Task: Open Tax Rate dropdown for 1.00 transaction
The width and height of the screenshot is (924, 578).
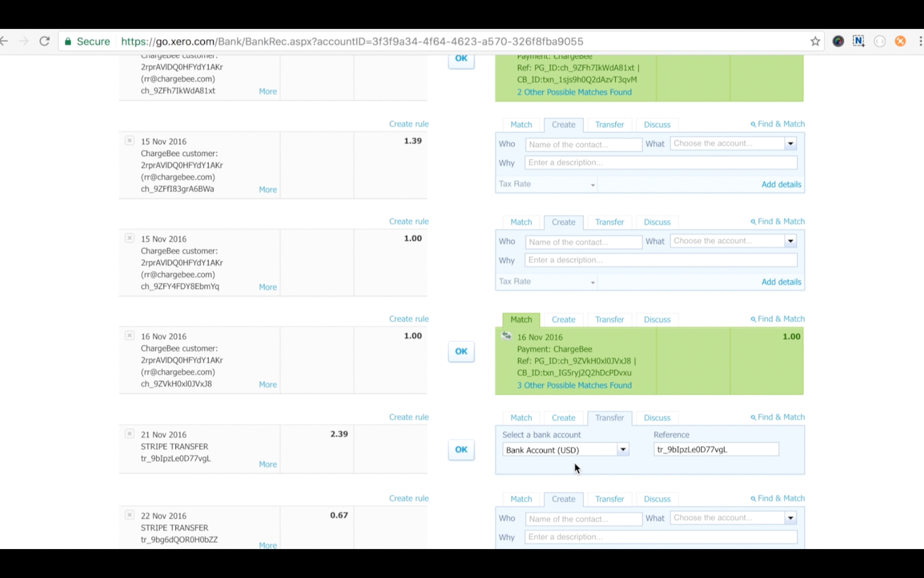Action: [x=593, y=282]
